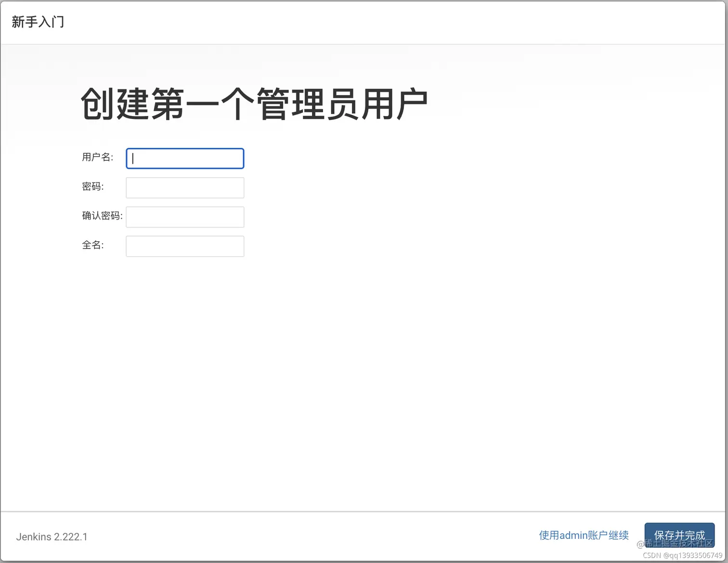Open 使用admin账户继续 to skip user creation
Screen dimensions: 728x563
coord(583,535)
